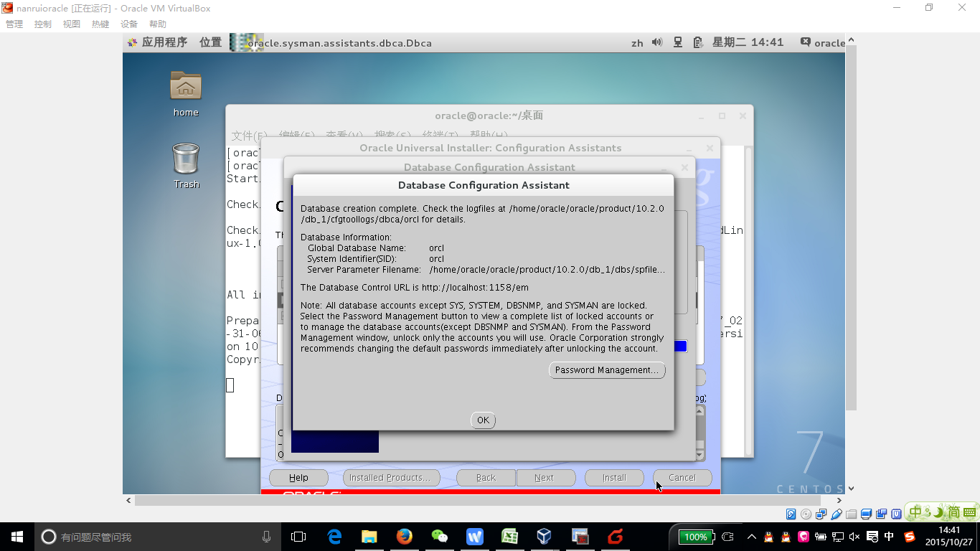Click OK in the Database Configuration Assistant dialog
This screenshot has height=551, width=980.
coord(483,420)
